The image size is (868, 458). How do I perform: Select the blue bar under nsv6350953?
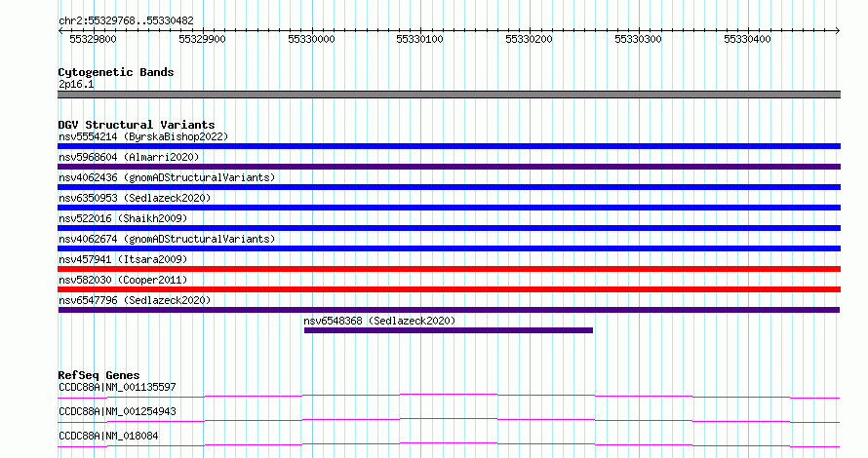(x=449, y=208)
